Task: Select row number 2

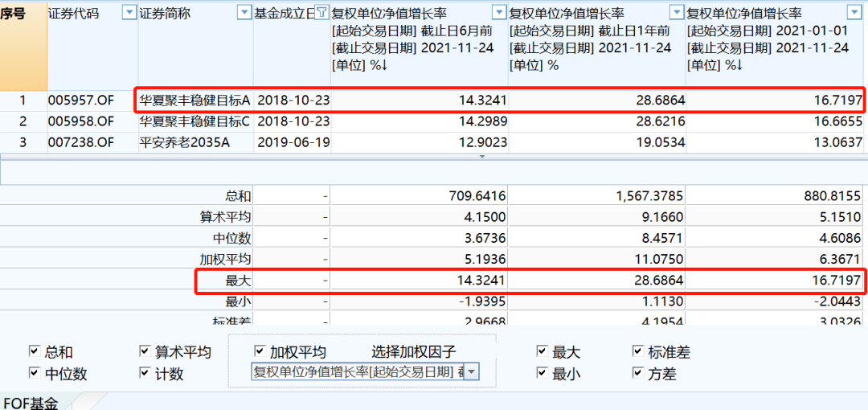Action: (23, 122)
